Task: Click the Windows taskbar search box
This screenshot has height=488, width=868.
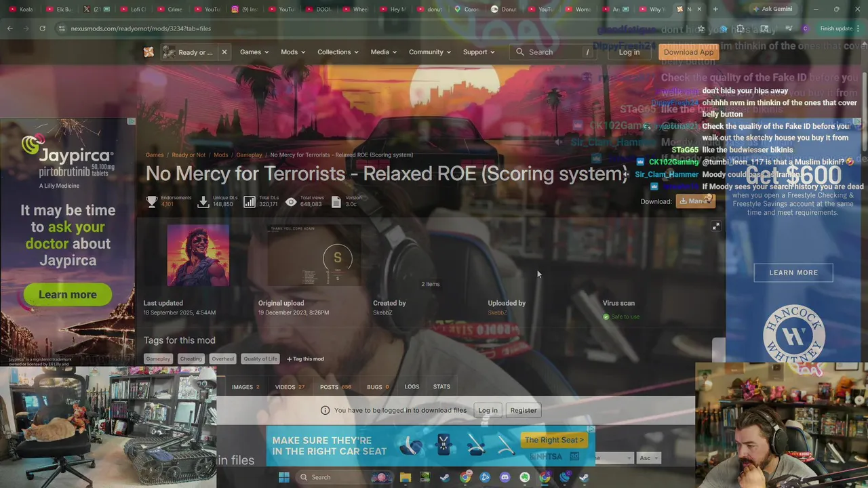Action: coord(344,477)
